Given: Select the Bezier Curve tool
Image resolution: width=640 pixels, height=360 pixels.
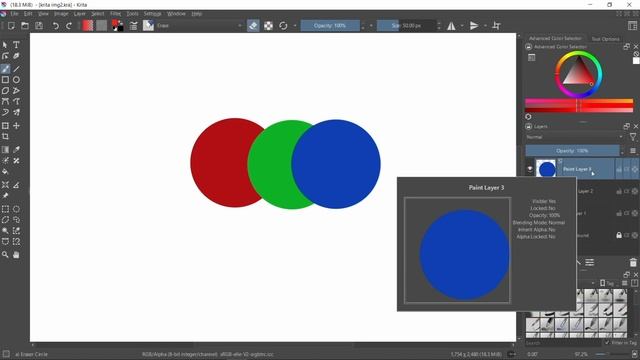Looking at the screenshot, I should pyautogui.click(x=5, y=101).
